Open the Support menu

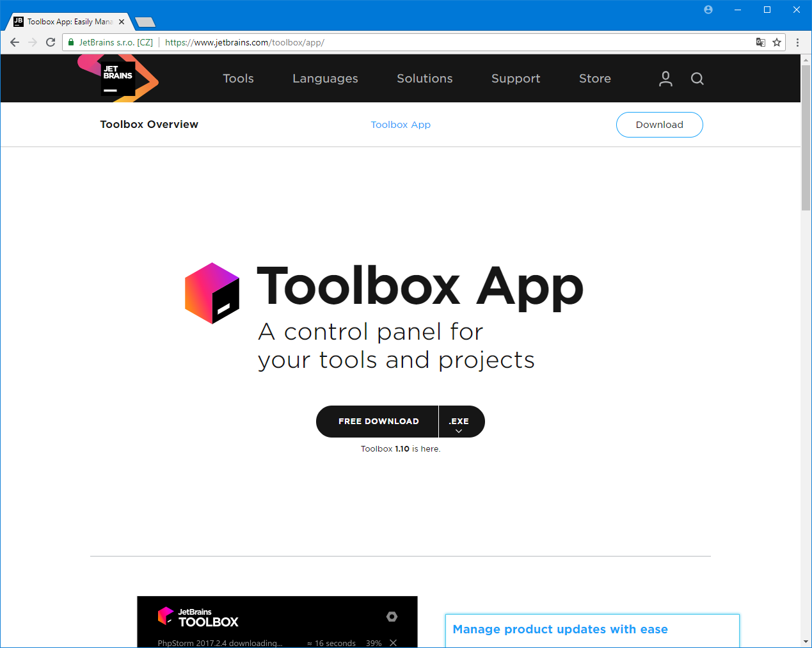point(516,79)
